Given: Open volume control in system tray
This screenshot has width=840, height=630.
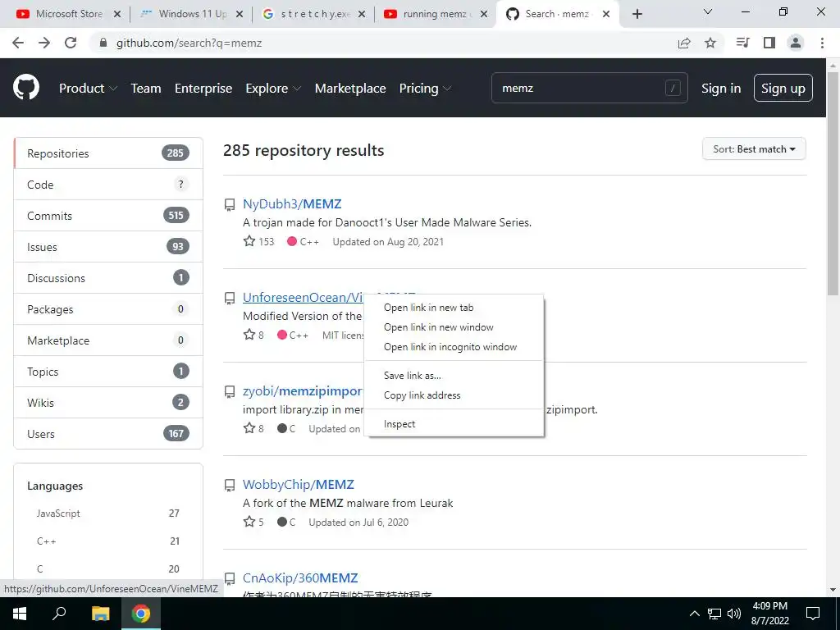Looking at the screenshot, I should pyautogui.click(x=734, y=614).
